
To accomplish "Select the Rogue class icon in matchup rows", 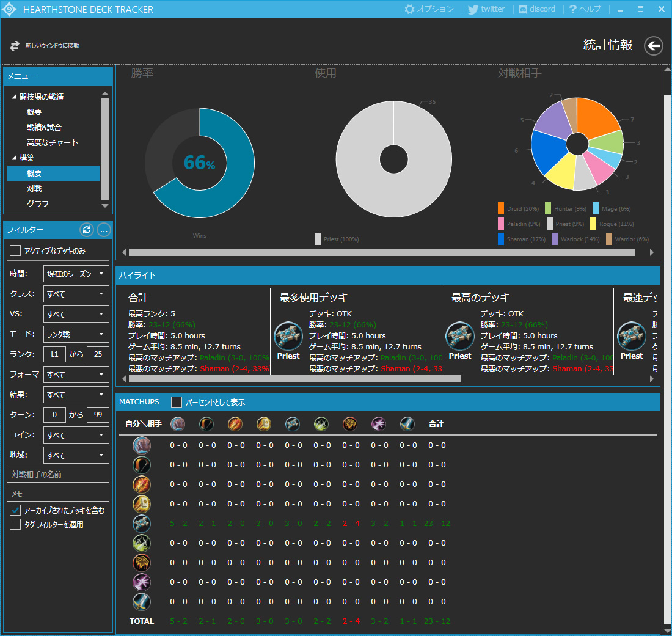I will (x=142, y=543).
